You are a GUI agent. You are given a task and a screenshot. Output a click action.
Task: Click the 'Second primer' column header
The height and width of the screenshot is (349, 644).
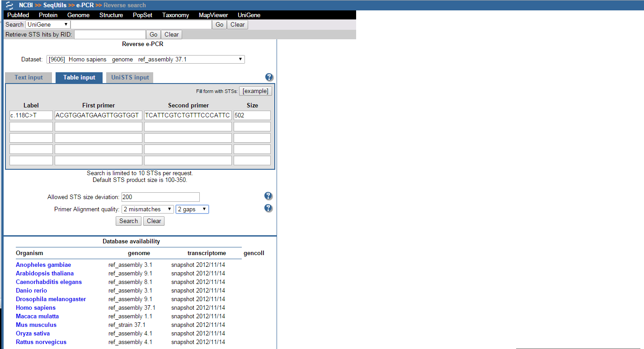coord(188,106)
